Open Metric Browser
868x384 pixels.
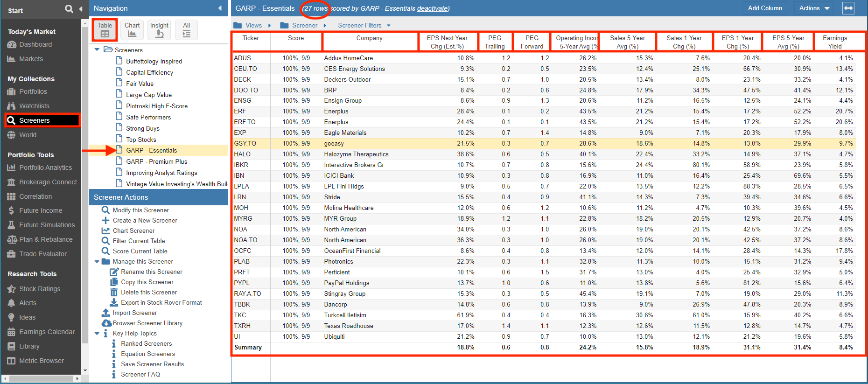click(x=35, y=361)
